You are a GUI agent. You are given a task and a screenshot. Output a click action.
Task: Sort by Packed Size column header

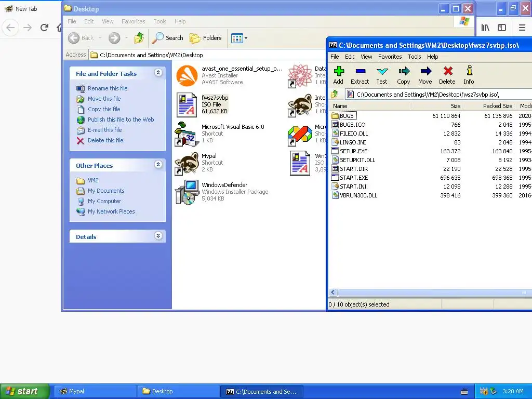click(x=489, y=106)
